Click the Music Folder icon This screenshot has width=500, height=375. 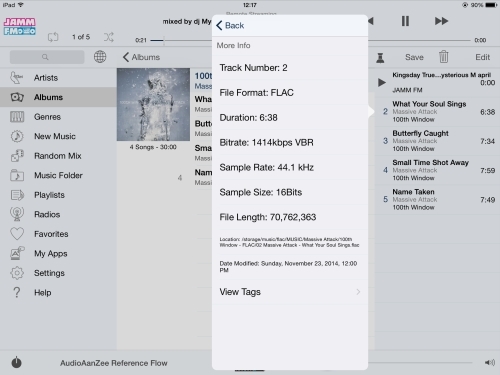pyautogui.click(x=17, y=175)
